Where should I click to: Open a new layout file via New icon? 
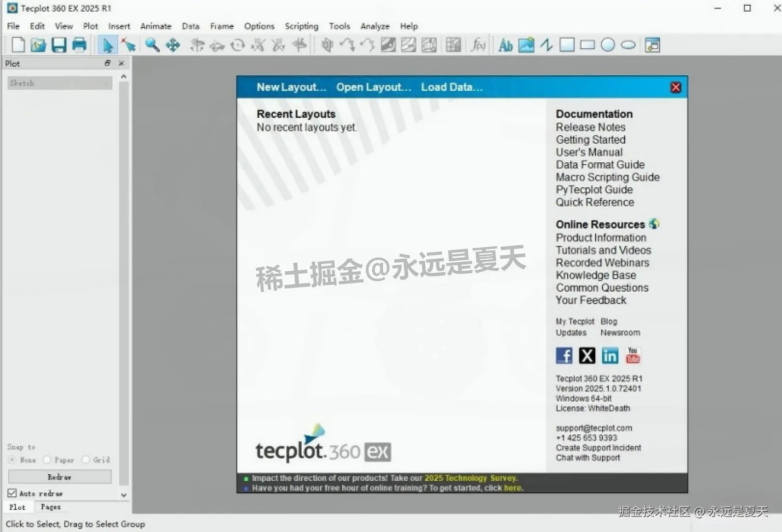coord(18,45)
